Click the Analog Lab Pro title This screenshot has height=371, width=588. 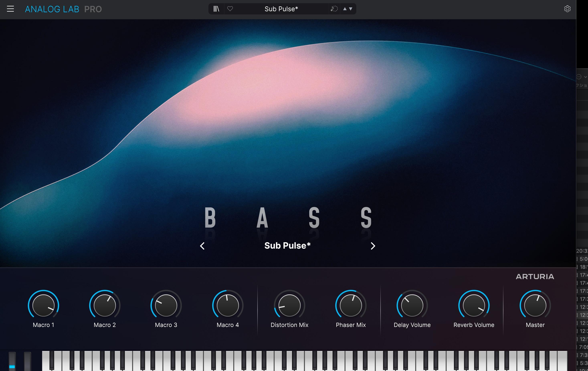[x=63, y=9]
